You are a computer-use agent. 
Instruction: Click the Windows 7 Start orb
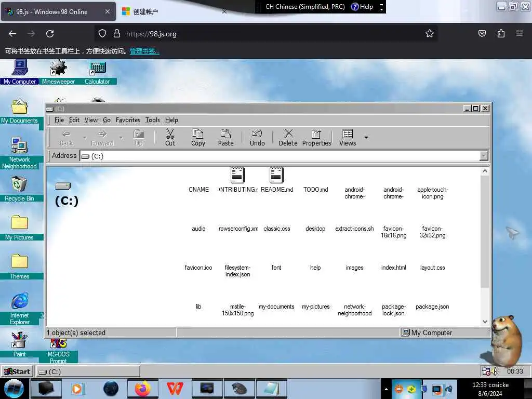(x=14, y=389)
